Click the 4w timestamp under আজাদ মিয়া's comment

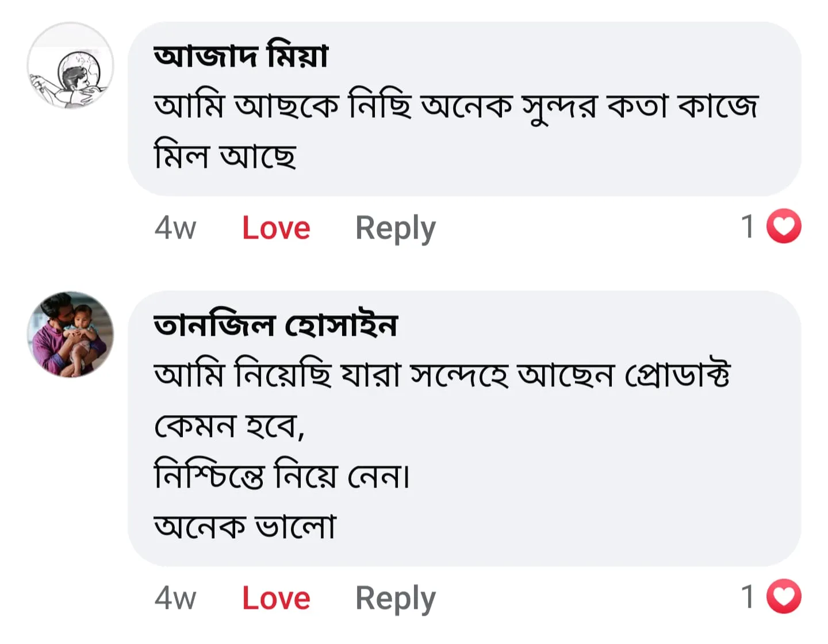point(175,228)
